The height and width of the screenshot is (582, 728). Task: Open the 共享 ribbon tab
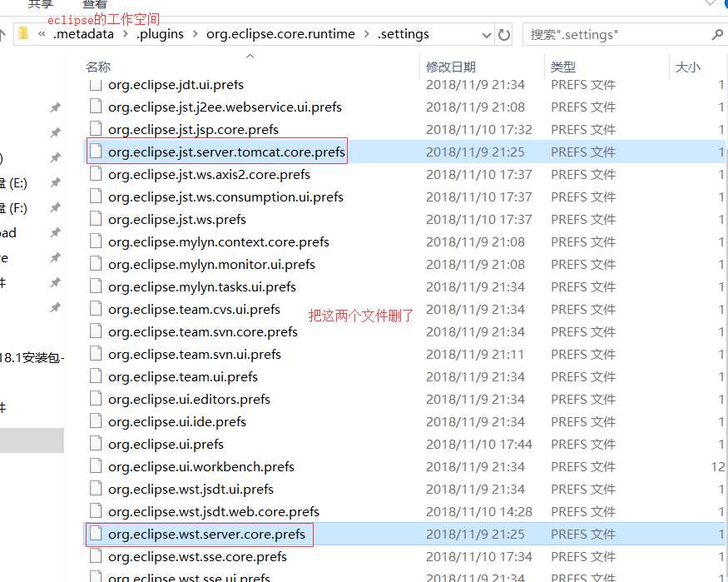point(41,3)
